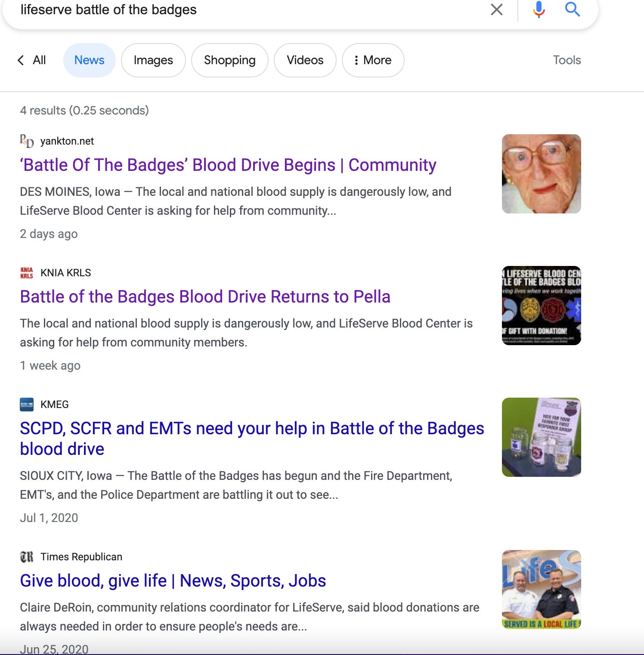This screenshot has height=655, width=644.
Task: Switch to the Images tab
Action: pos(153,60)
